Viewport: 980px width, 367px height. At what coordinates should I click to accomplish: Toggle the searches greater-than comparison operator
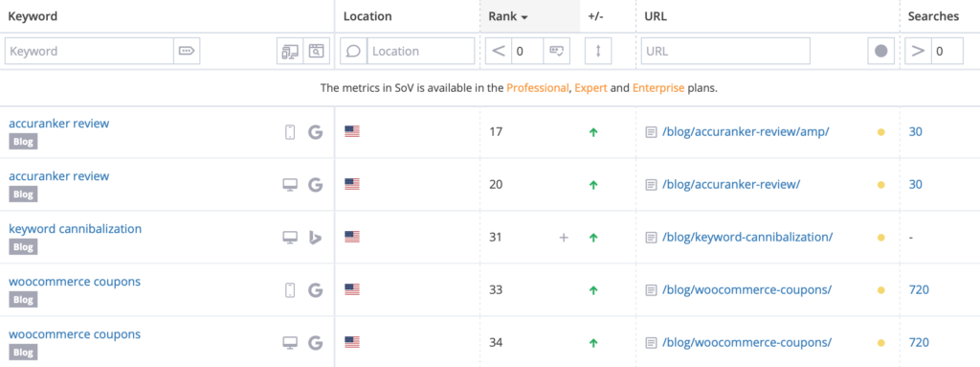click(x=918, y=52)
